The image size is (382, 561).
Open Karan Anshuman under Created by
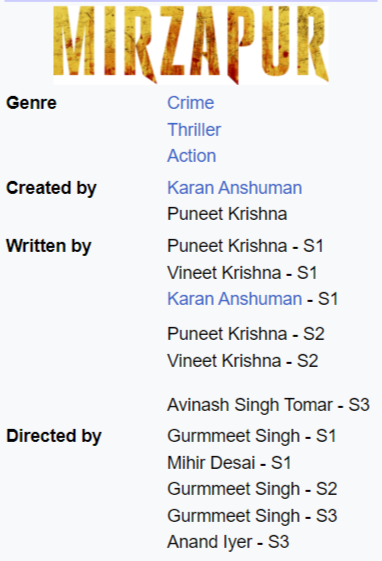coord(235,188)
